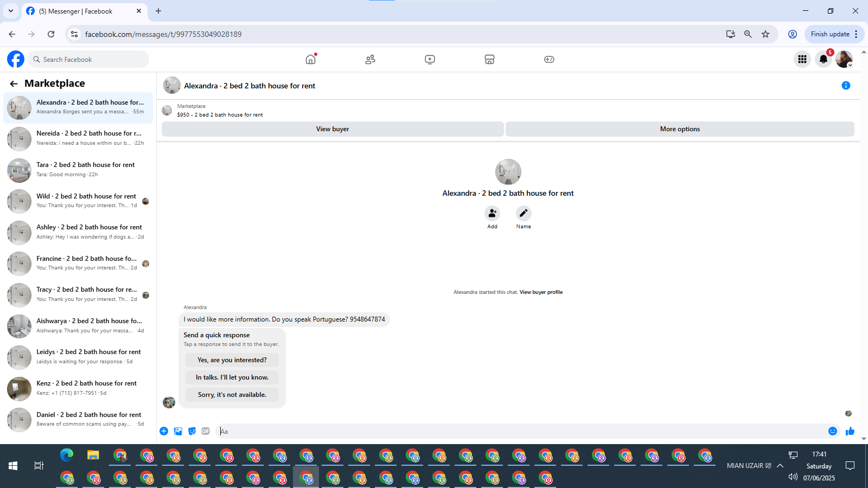Bookmark this page with the star

tap(765, 34)
